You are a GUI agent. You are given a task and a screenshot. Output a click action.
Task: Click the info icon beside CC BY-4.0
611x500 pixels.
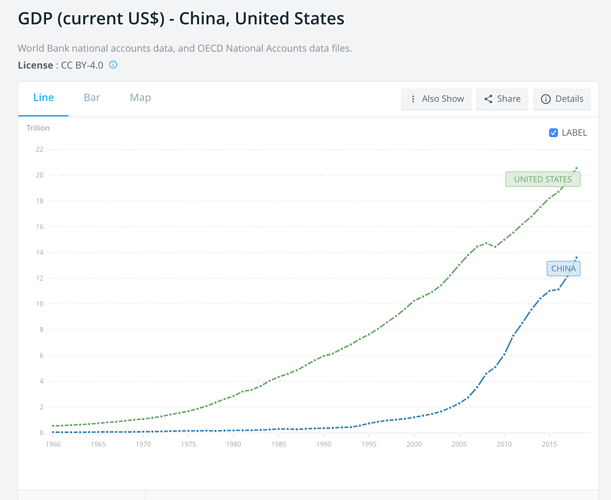(x=113, y=65)
